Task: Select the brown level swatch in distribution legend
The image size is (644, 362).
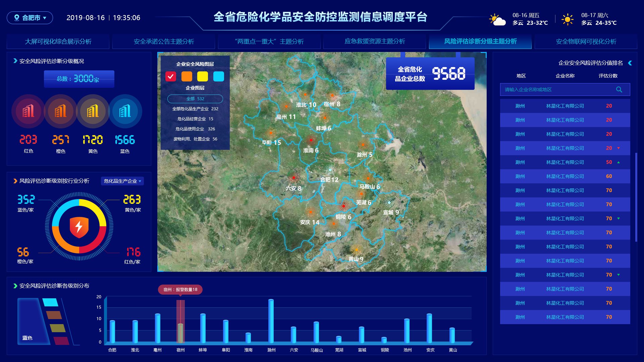Action: pyautogui.click(x=54, y=315)
